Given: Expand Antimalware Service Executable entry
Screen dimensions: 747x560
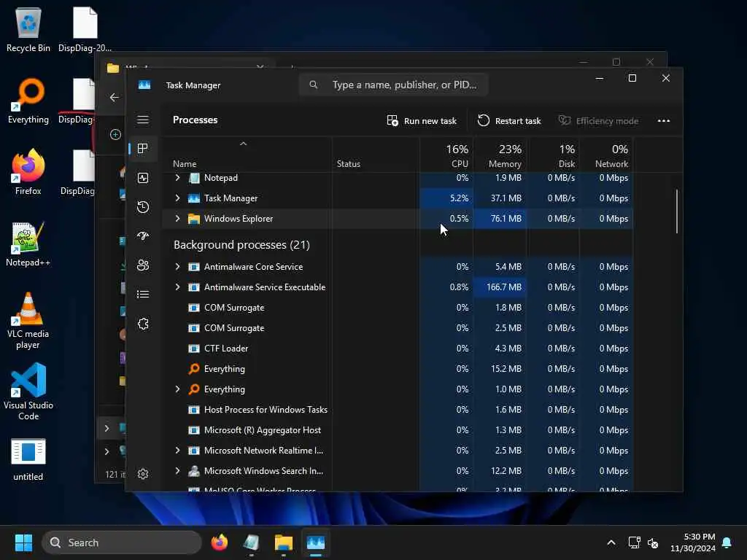Looking at the screenshot, I should pos(178,287).
